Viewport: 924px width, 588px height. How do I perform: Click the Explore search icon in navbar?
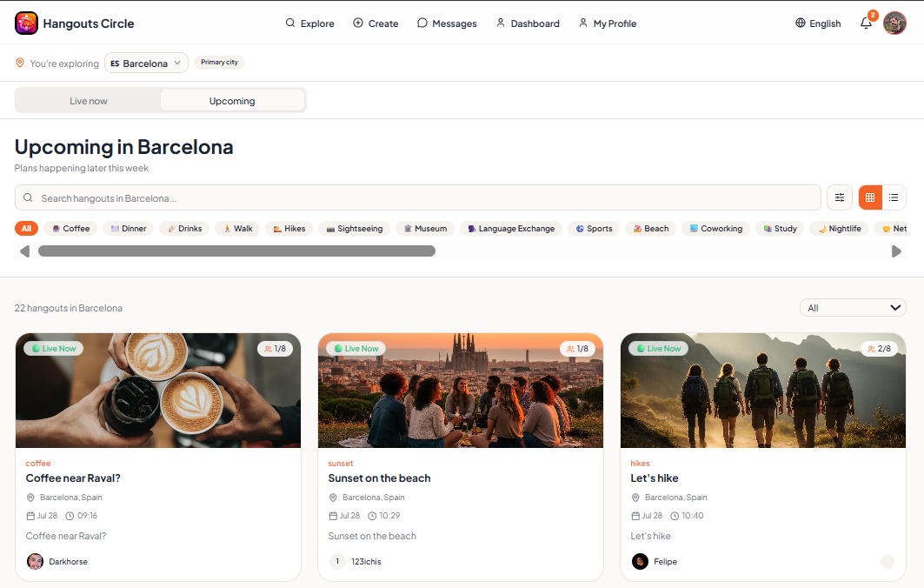pyautogui.click(x=290, y=23)
